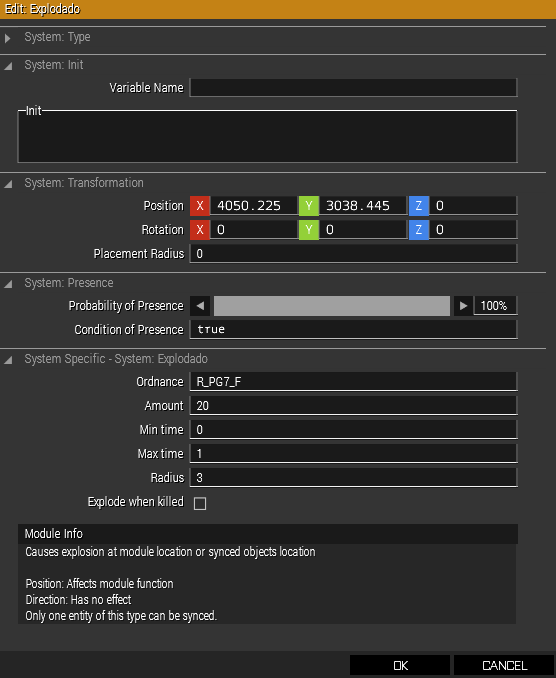
Task: Click the Condition of Presence field
Action: click(x=353, y=329)
